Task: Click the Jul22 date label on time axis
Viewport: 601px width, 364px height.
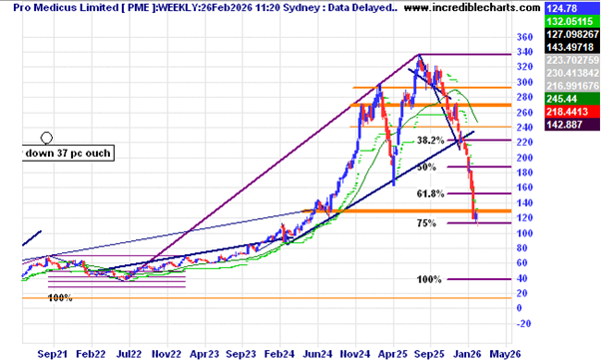Action: point(129,354)
